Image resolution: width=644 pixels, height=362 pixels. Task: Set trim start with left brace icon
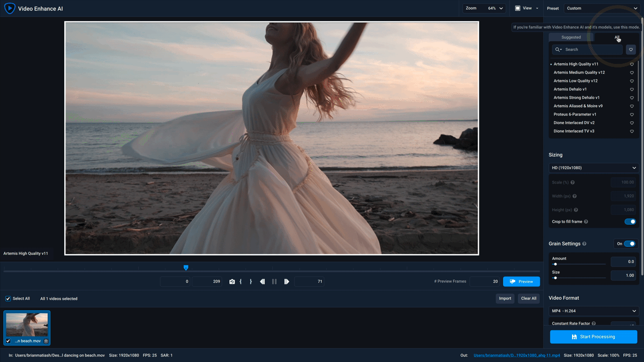pos(240,282)
